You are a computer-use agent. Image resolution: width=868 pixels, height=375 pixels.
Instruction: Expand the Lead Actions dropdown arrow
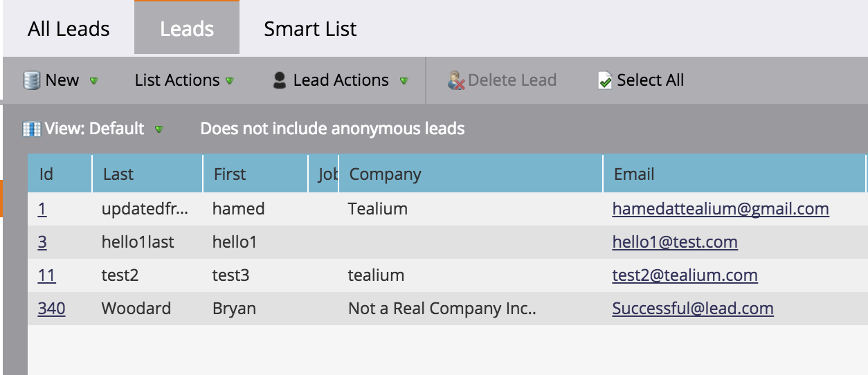click(404, 81)
